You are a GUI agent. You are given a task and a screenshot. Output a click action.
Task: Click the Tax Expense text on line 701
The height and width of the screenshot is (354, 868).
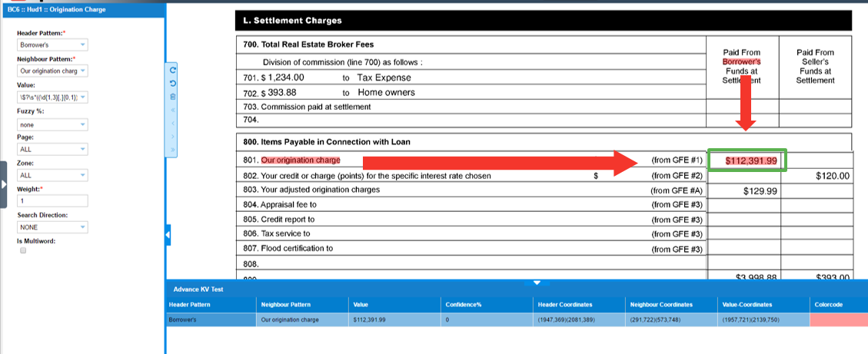point(384,78)
